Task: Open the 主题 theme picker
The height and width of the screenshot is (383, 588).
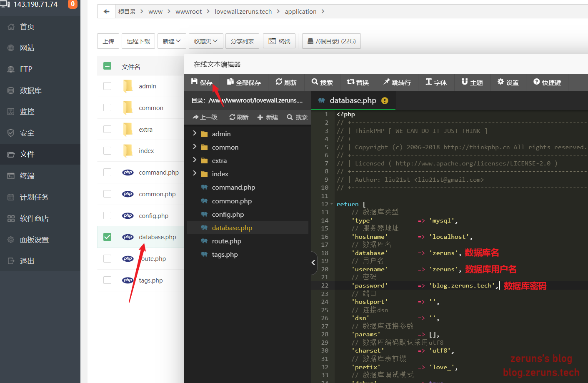Action: point(472,83)
